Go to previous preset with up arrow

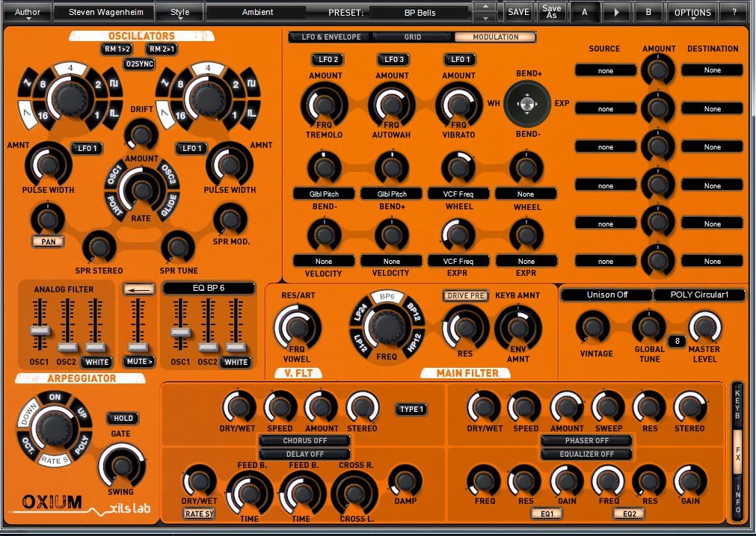point(485,7)
